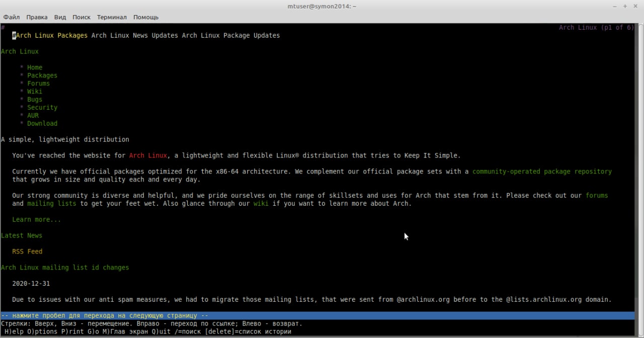Click 'A simple, lightweight distribution' heading

(65, 139)
